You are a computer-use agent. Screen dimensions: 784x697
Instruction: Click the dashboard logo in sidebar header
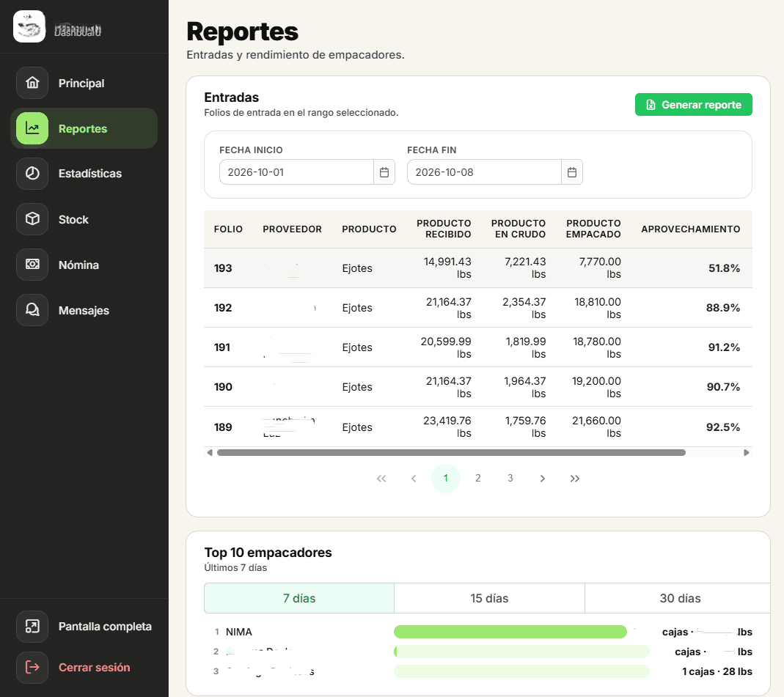(x=29, y=26)
